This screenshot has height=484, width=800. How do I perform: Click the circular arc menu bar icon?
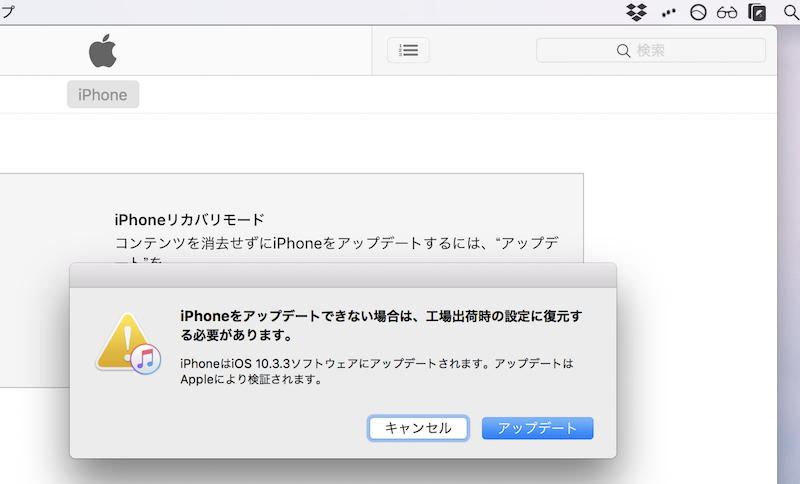pos(699,13)
